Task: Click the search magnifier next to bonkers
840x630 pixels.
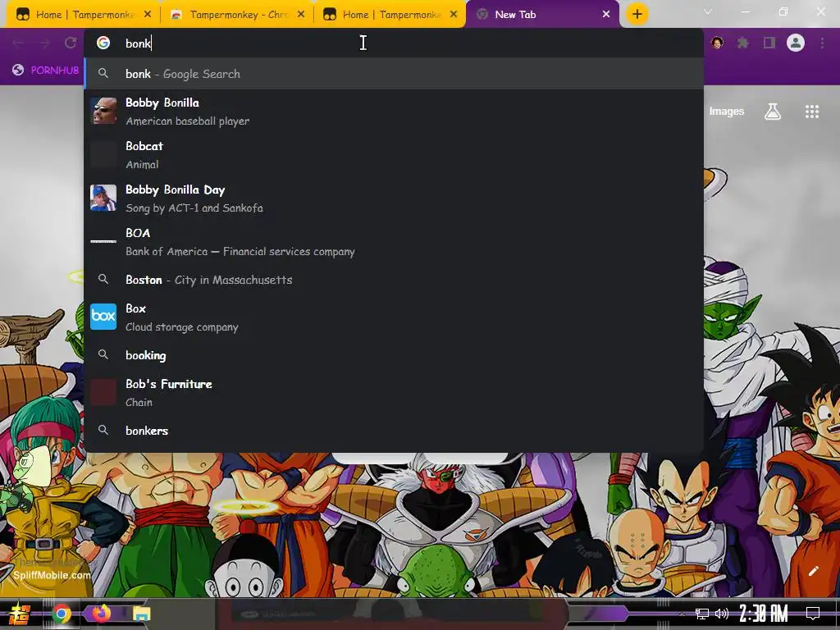Action: (103, 430)
